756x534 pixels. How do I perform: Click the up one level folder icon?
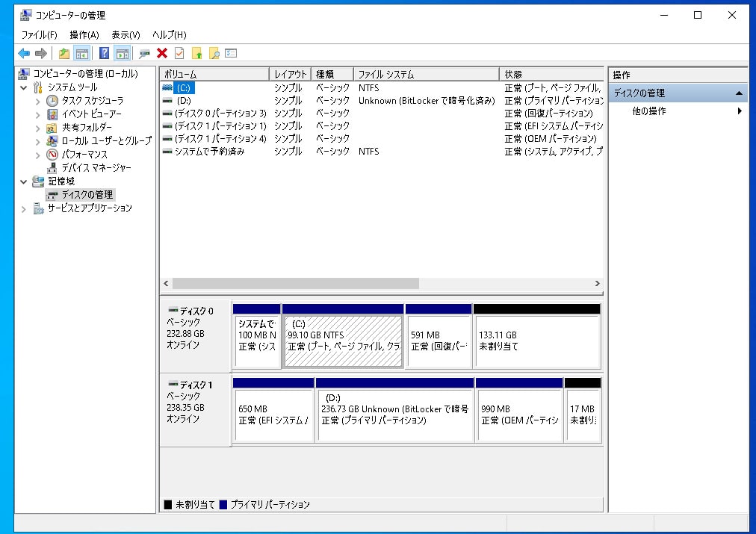point(64,53)
